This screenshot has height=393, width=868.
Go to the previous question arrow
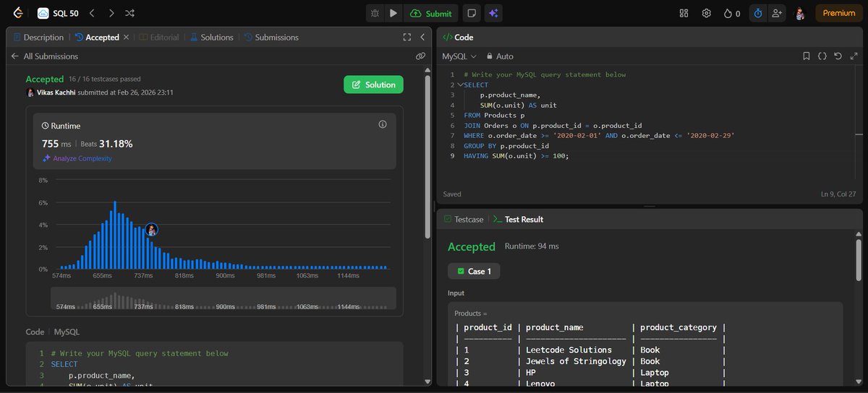92,13
